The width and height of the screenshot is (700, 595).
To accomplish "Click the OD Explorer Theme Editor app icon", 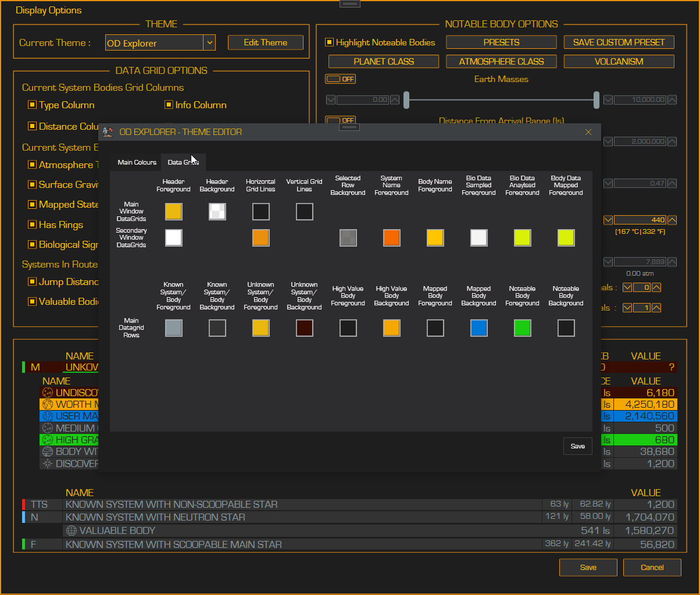I will point(108,132).
